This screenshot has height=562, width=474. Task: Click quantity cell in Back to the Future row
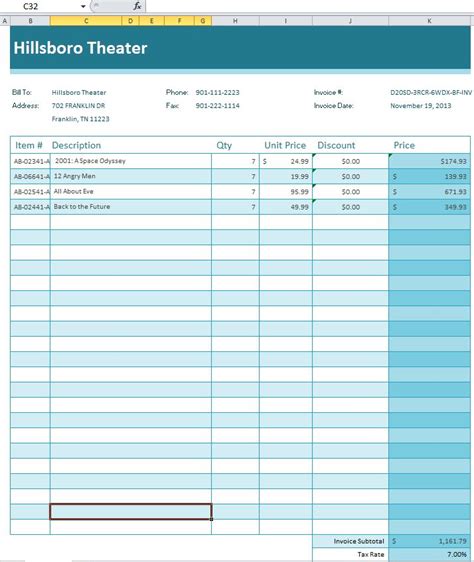tap(235, 207)
